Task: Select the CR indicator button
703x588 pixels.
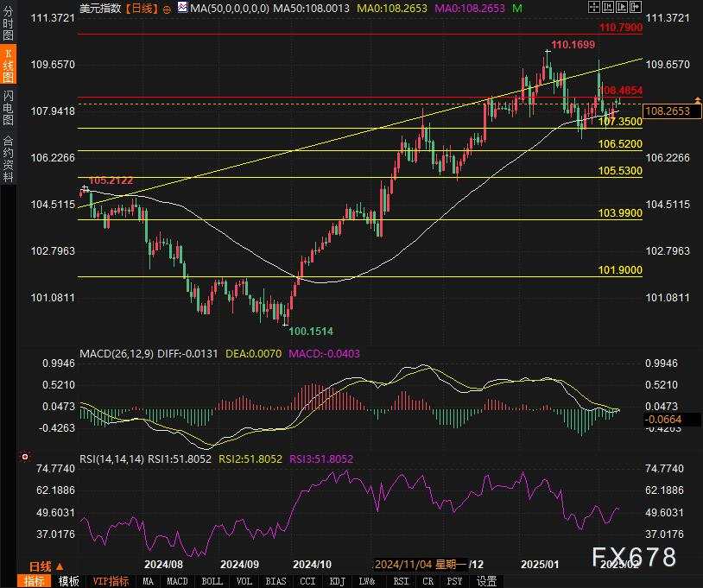Action: (x=428, y=581)
